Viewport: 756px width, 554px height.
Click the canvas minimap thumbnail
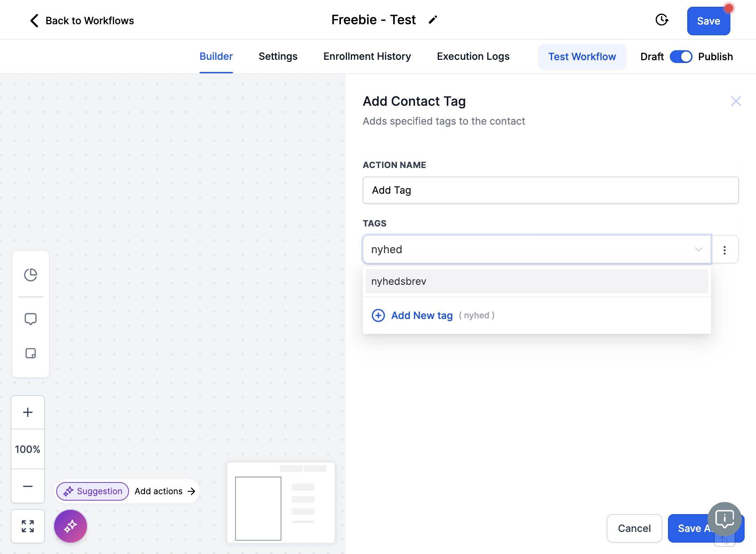point(281,503)
